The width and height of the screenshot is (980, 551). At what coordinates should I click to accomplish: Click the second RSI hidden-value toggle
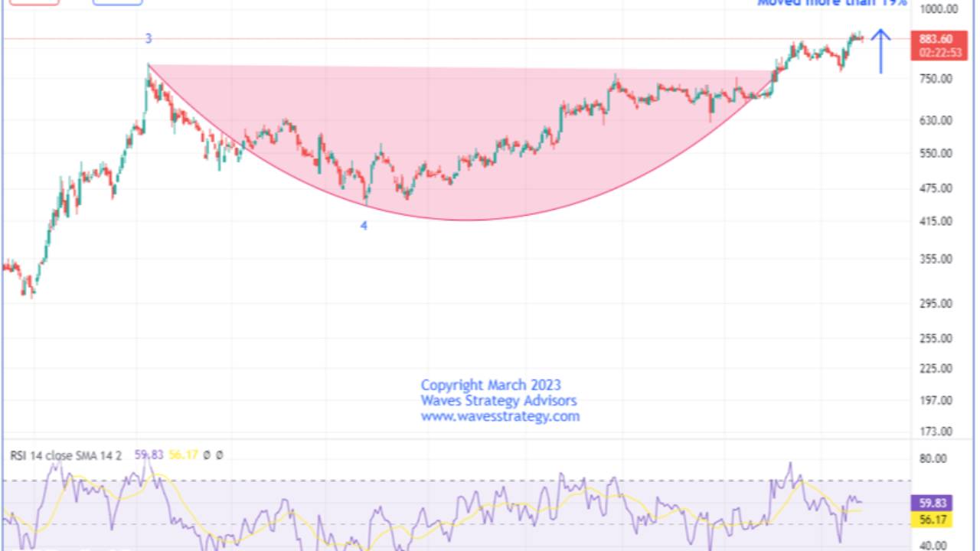(x=219, y=455)
